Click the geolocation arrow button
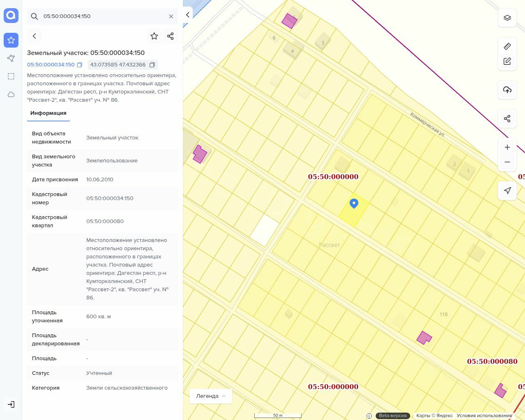The height and width of the screenshot is (420, 525). click(x=507, y=190)
